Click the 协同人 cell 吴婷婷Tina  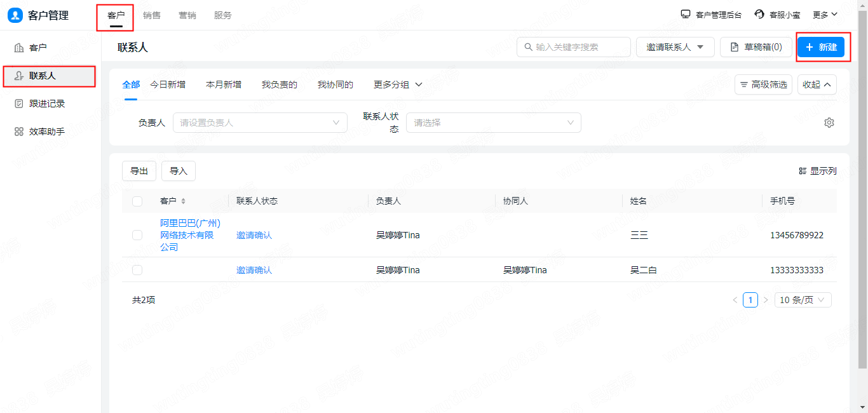pyautogui.click(x=525, y=270)
